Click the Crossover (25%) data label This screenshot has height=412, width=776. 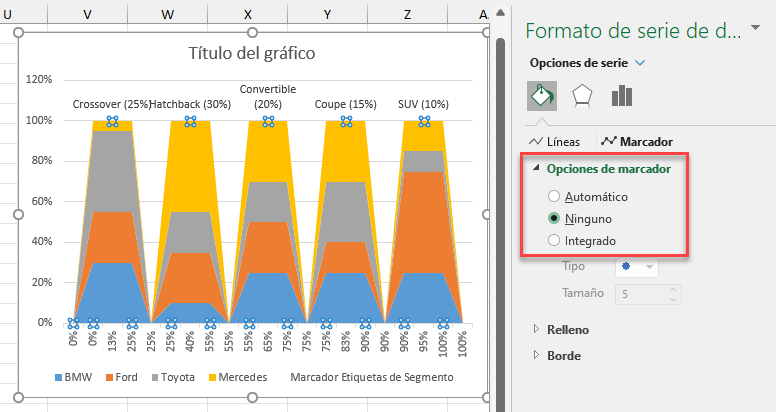[x=111, y=104]
